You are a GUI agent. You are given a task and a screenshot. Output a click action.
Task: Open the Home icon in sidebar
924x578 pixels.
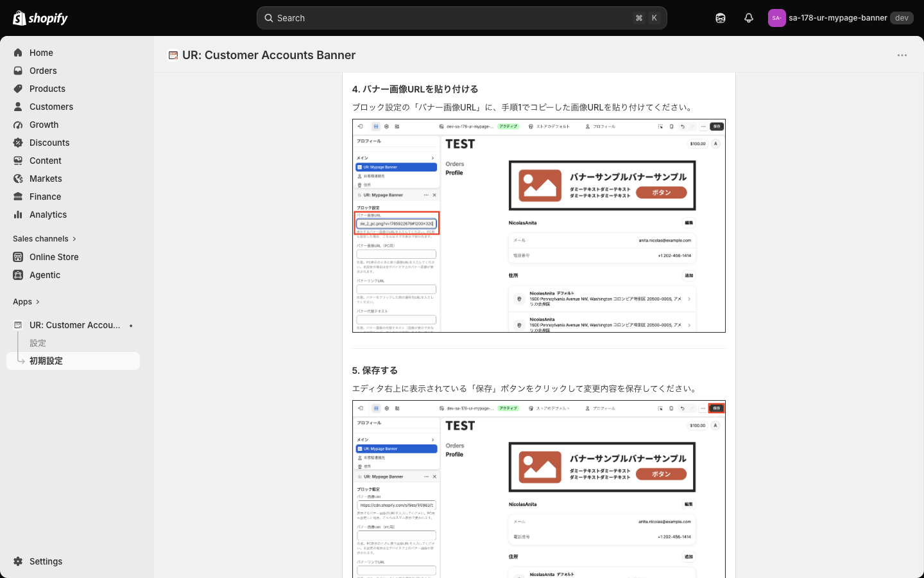coord(18,53)
